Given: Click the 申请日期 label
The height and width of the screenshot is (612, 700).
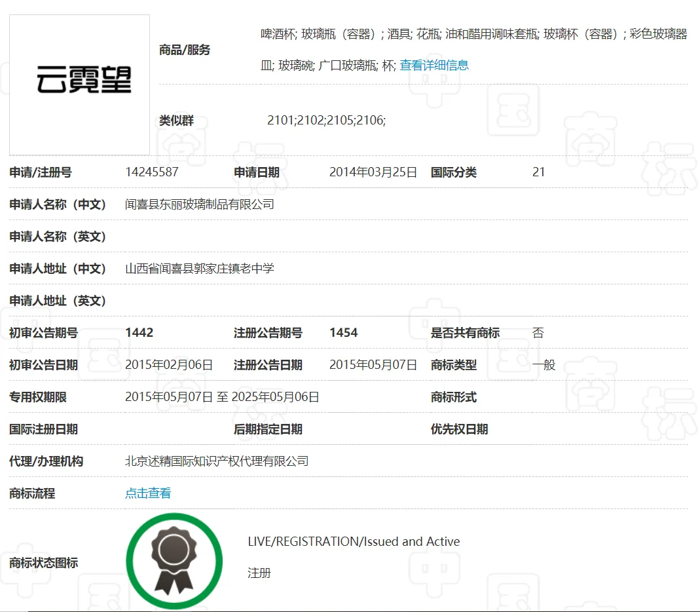Looking at the screenshot, I should pos(257,172).
